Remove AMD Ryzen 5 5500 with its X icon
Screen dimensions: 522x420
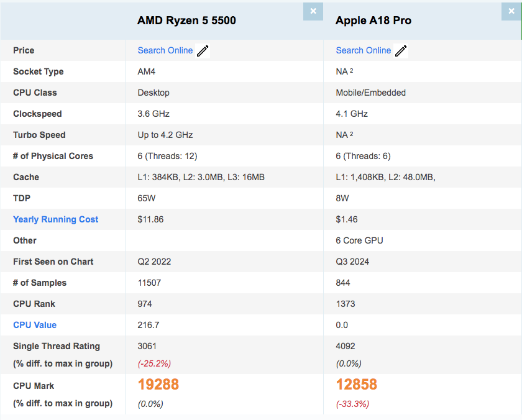click(x=313, y=11)
